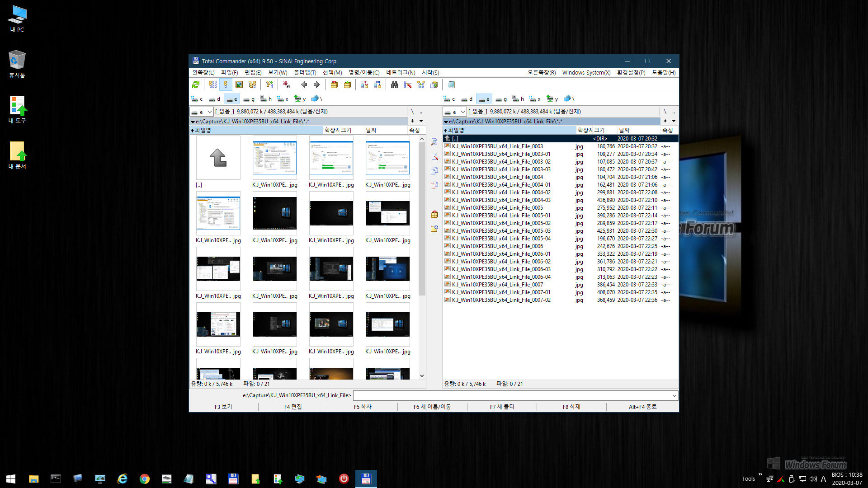Click the synchronize directories icon

(x=421, y=84)
